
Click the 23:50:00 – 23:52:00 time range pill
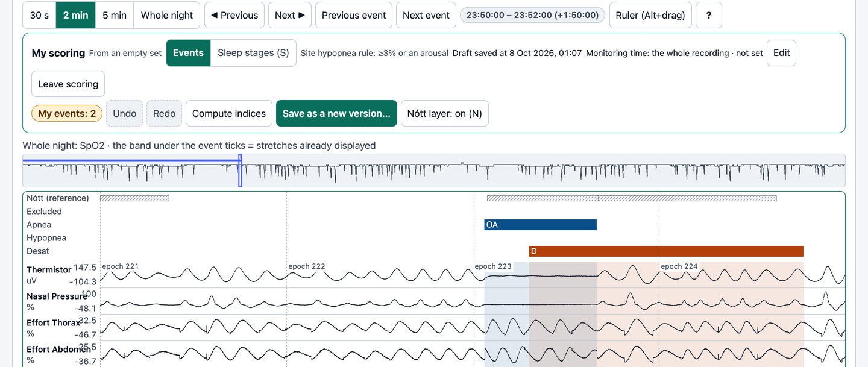(x=533, y=15)
